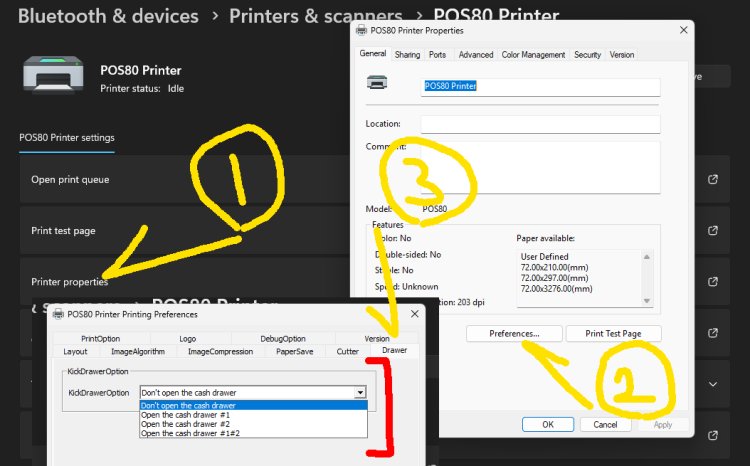
Task: Open the Cutter tab
Action: pos(347,351)
